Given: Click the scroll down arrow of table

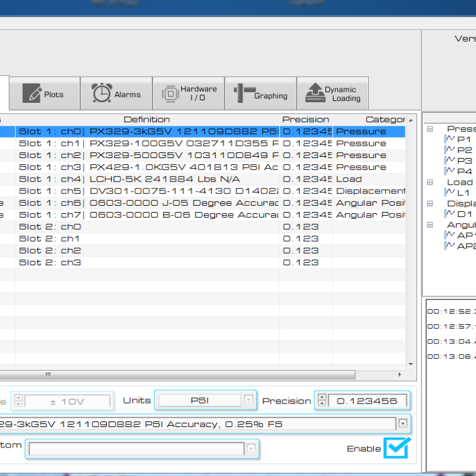Looking at the screenshot, I should coord(411,364).
